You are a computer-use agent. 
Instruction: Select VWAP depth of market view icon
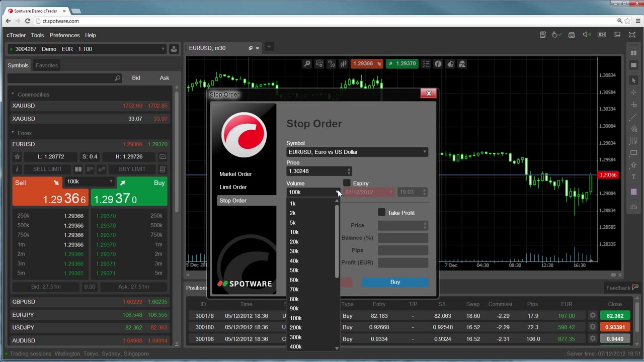(102, 169)
